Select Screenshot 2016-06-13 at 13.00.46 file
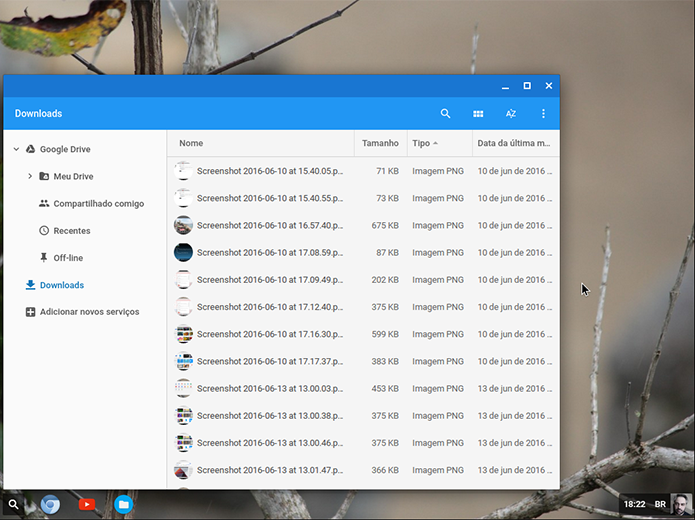This screenshot has height=520, width=695. click(x=363, y=442)
